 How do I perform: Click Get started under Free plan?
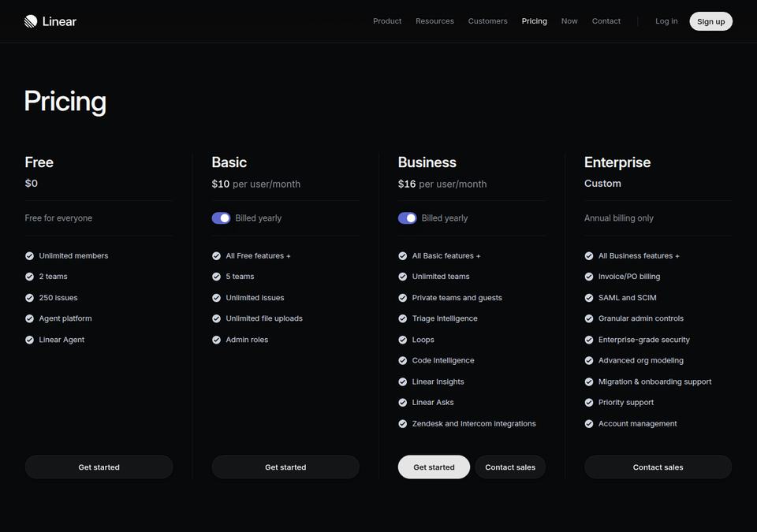99,467
